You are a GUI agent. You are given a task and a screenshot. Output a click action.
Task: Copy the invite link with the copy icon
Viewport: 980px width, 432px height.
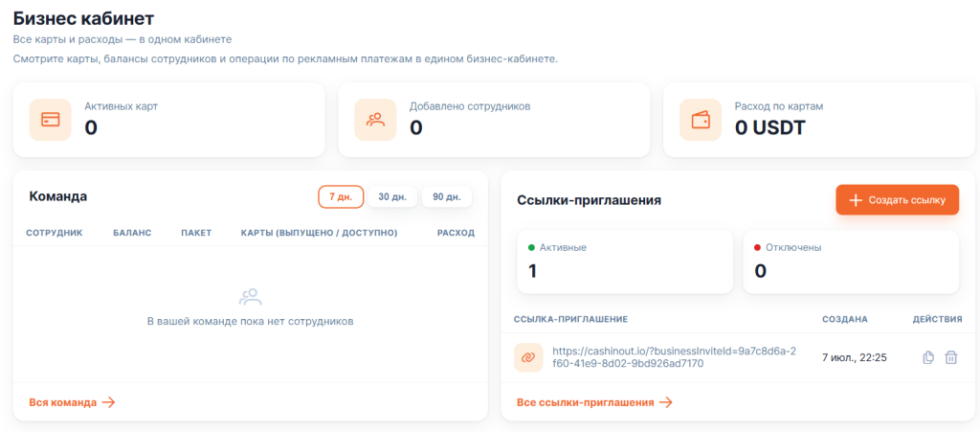(928, 357)
